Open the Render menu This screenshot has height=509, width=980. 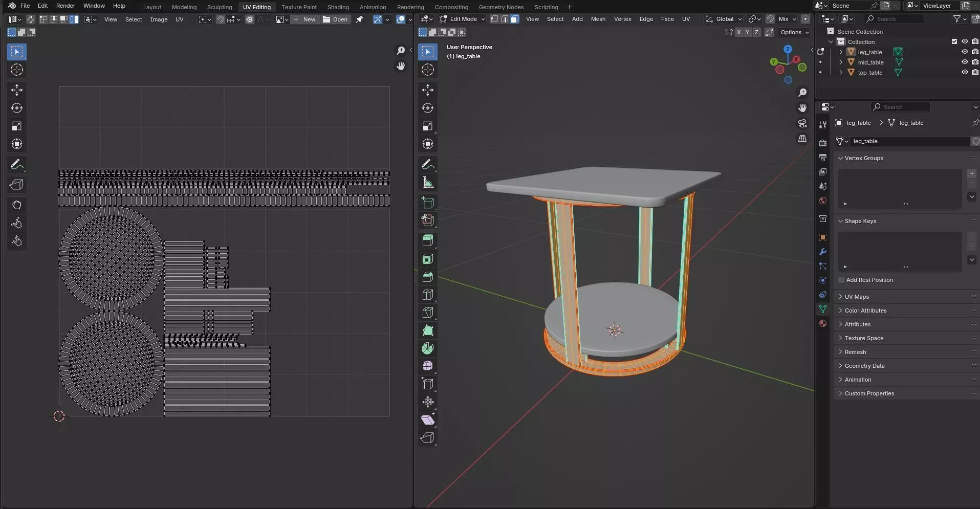click(66, 6)
